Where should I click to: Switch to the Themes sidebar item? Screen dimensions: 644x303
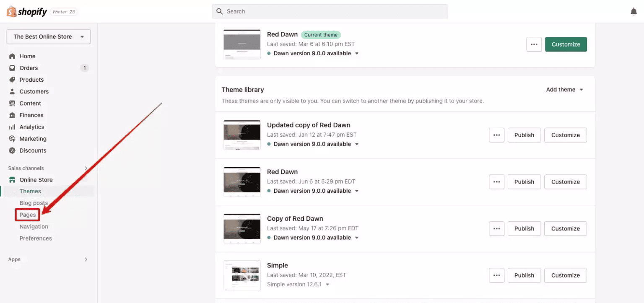point(30,191)
